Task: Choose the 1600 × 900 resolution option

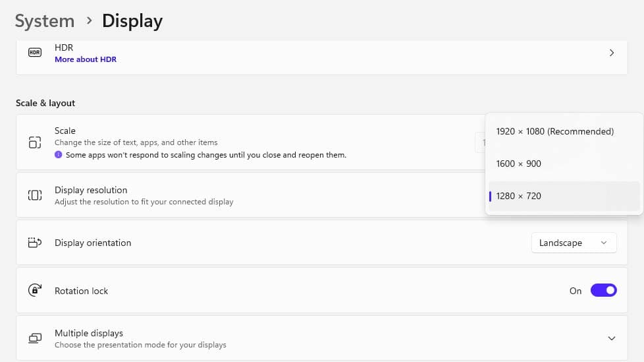Action: tap(519, 164)
